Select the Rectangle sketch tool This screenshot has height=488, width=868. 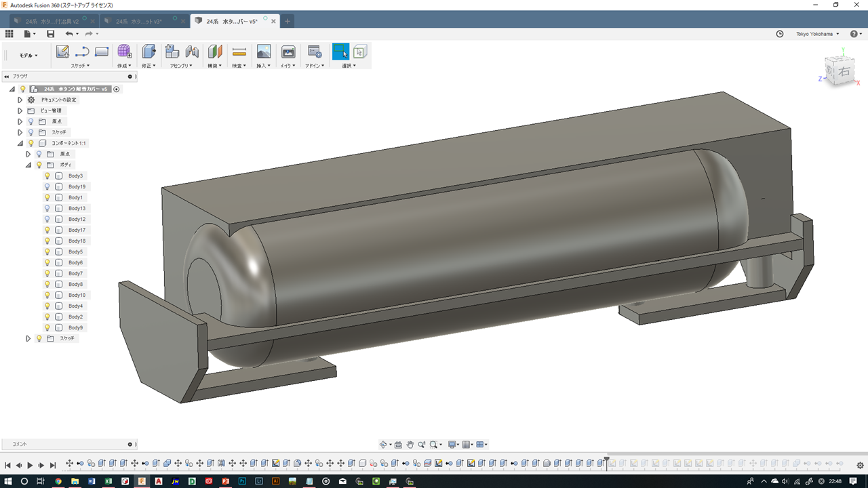click(102, 52)
